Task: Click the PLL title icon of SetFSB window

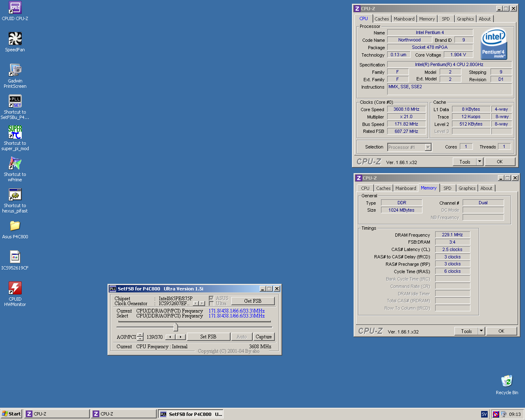Action: point(113,289)
